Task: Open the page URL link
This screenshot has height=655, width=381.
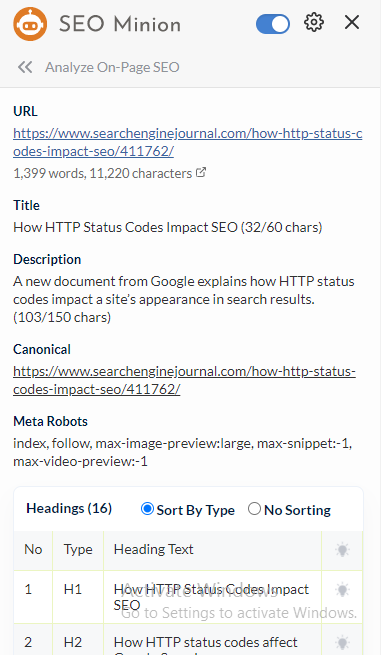Action: (188, 142)
